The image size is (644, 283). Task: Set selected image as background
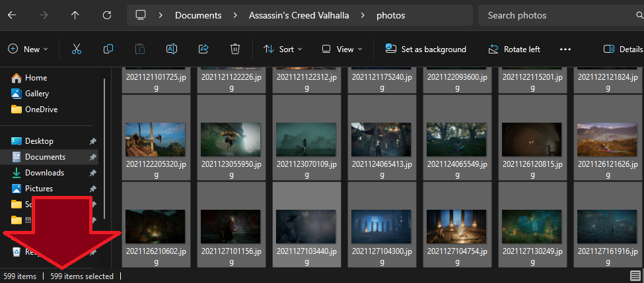pos(426,49)
